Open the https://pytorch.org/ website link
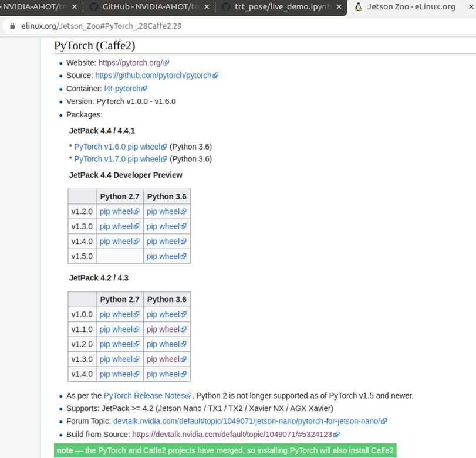This screenshot has width=476, height=458. point(130,63)
